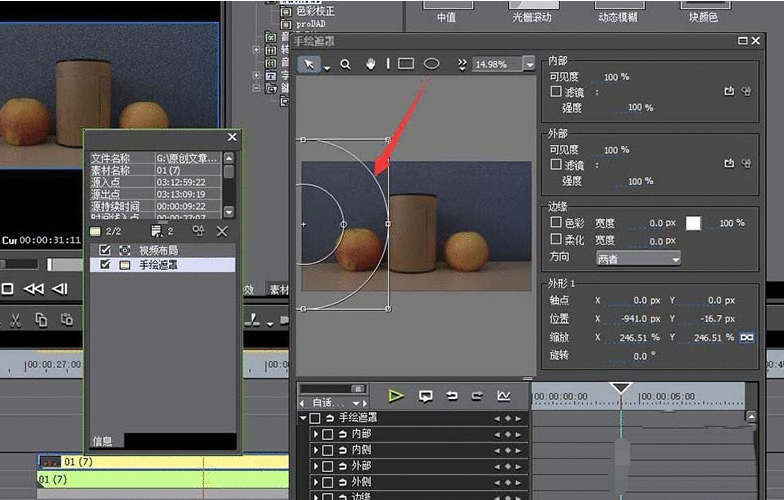Uncheck the 视频布局 effect checkbox
784x500 pixels.
pyautogui.click(x=105, y=250)
